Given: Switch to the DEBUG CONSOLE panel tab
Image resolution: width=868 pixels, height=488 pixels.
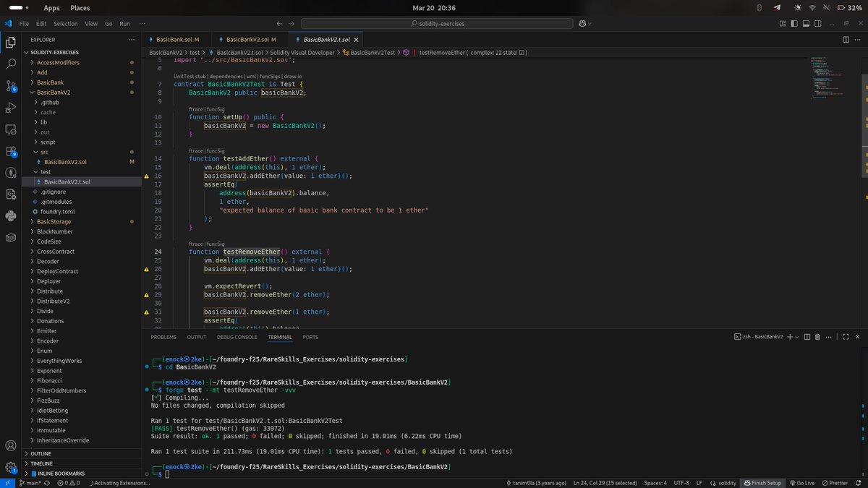Looking at the screenshot, I should (237, 337).
